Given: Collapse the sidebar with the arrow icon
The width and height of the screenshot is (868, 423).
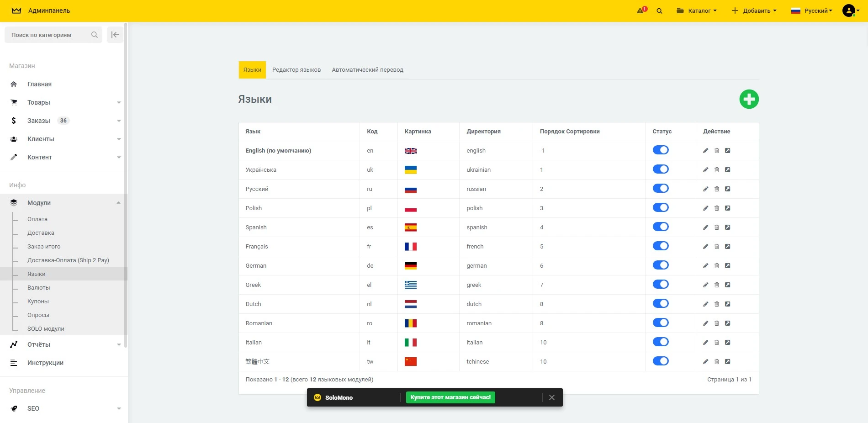Looking at the screenshot, I should tap(115, 35).
